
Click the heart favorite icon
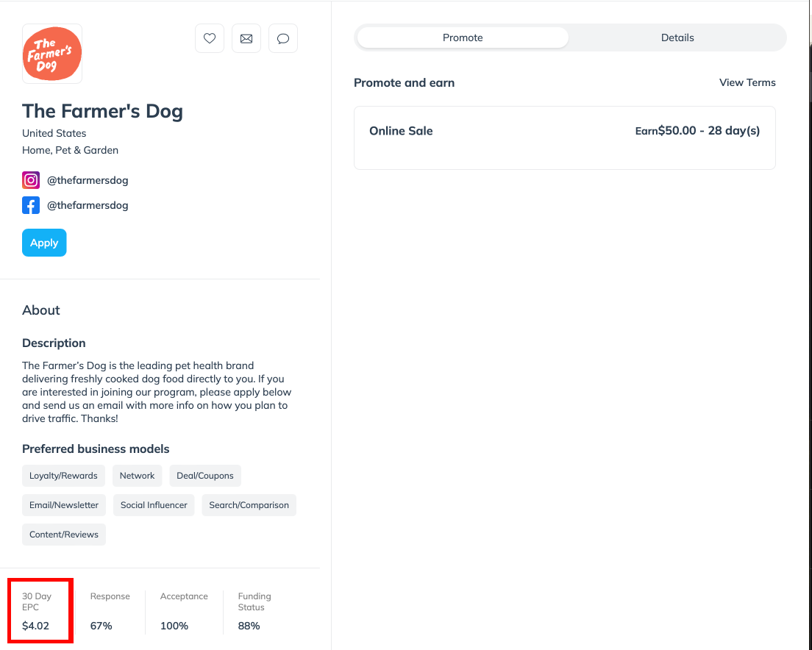coord(210,38)
